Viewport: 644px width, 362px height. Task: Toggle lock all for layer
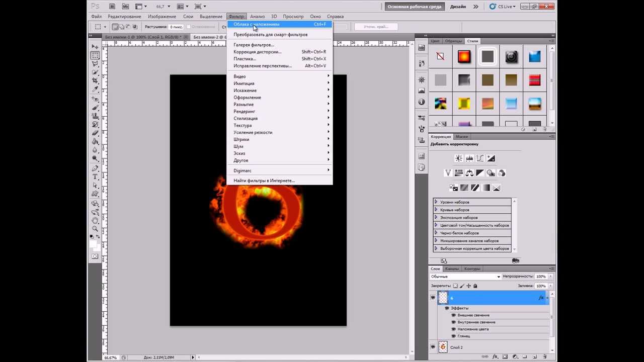[x=475, y=286]
